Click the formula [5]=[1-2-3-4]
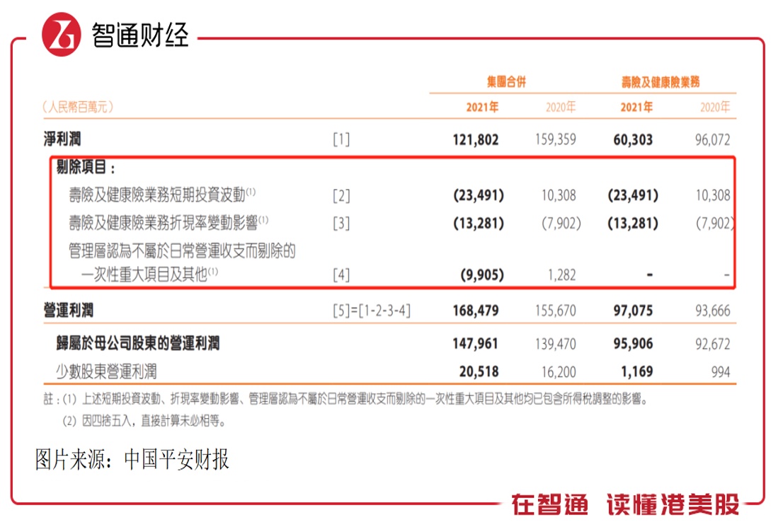783x532 pixels. coord(372,311)
